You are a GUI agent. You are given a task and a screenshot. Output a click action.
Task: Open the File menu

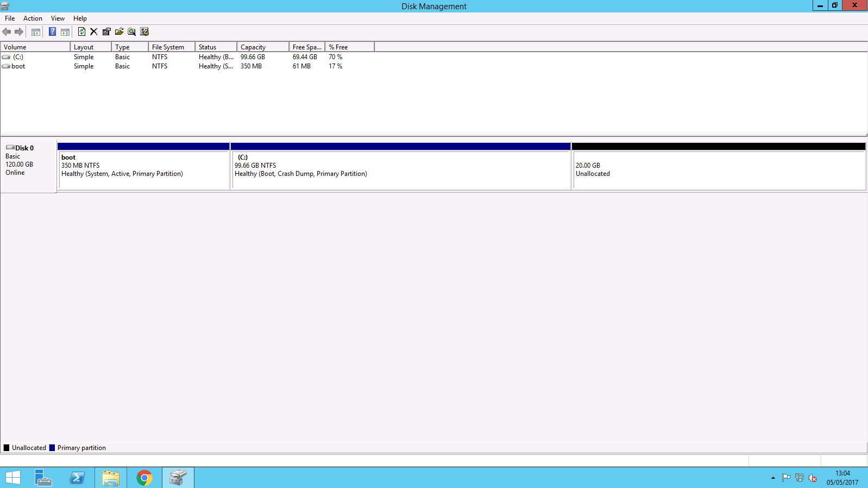(x=10, y=18)
